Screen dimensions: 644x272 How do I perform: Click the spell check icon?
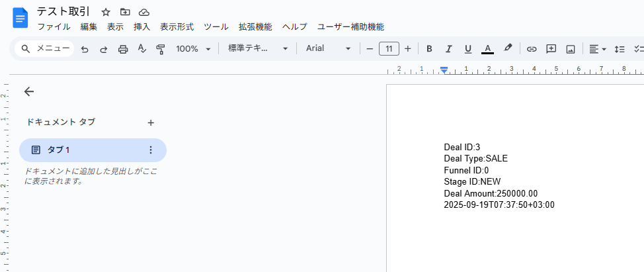tap(141, 49)
